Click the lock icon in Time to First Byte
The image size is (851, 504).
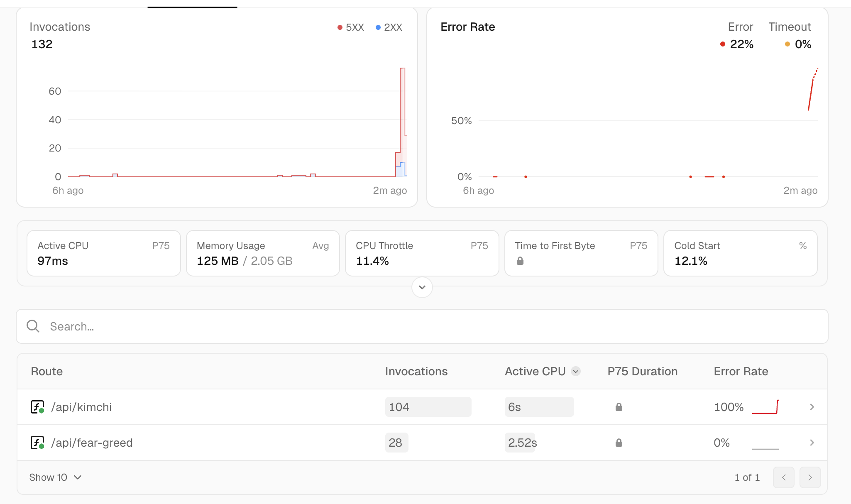[520, 261]
